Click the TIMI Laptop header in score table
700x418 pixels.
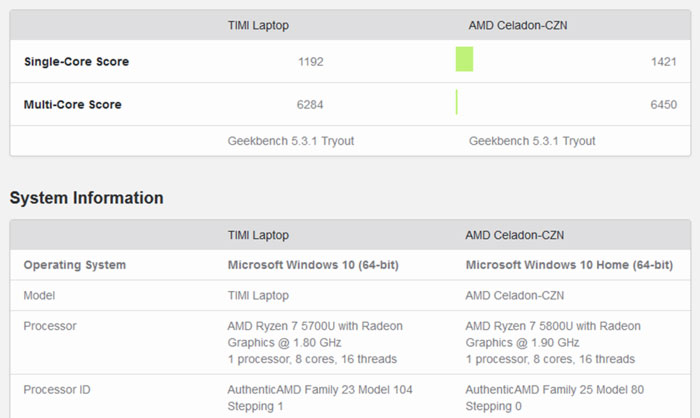258,25
